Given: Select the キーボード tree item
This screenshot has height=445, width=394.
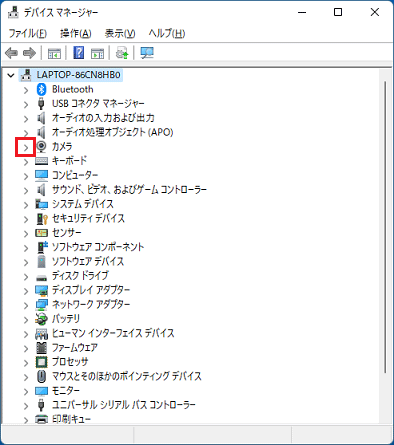Looking at the screenshot, I should click(x=69, y=161).
